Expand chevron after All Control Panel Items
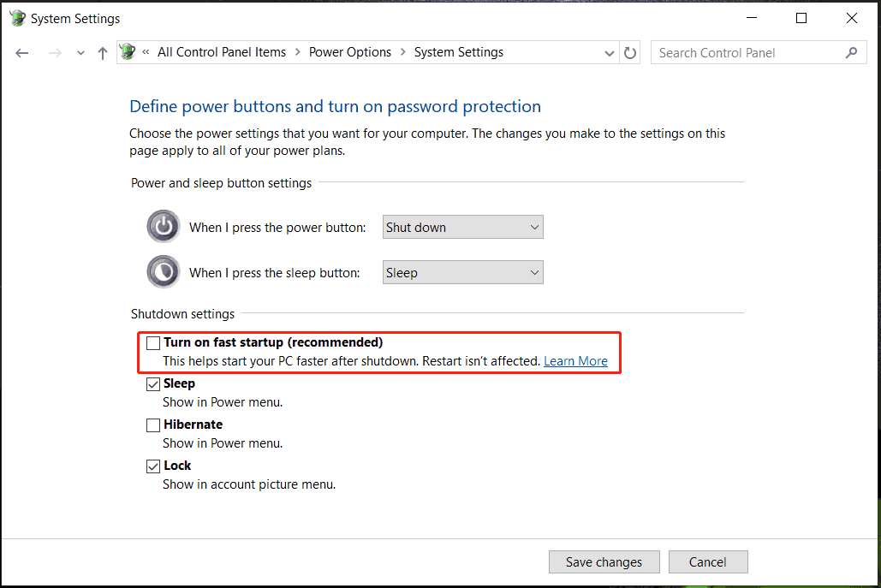 click(298, 52)
